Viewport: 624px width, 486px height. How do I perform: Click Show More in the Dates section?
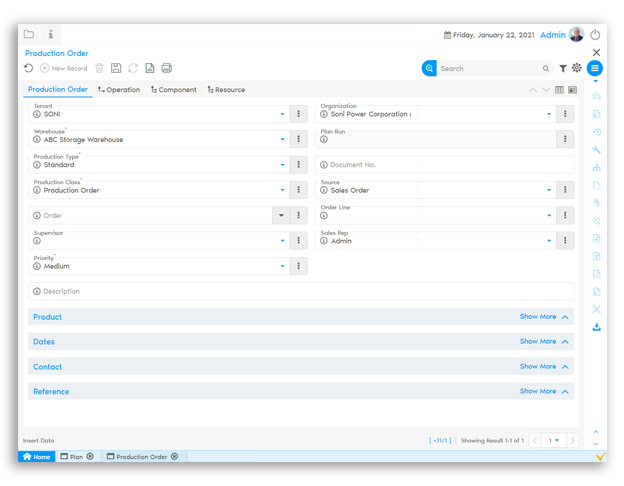point(537,342)
